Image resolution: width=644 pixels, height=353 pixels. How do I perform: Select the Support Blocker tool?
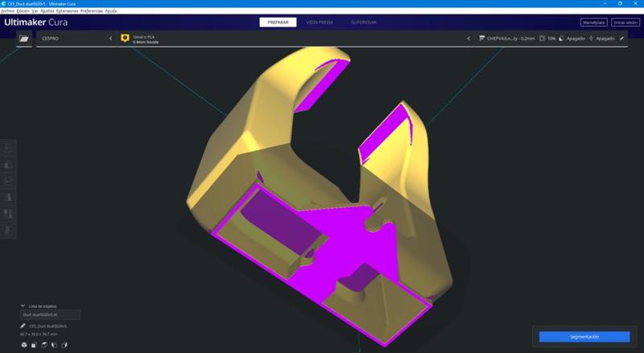coord(8,230)
